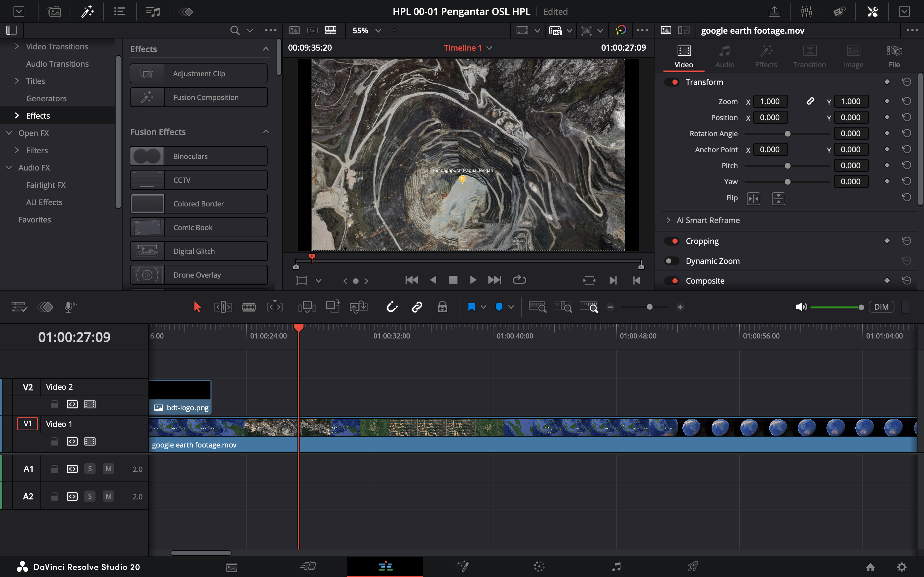Expand the Video Transitions category
This screenshot has width=924, height=577.
tap(17, 46)
